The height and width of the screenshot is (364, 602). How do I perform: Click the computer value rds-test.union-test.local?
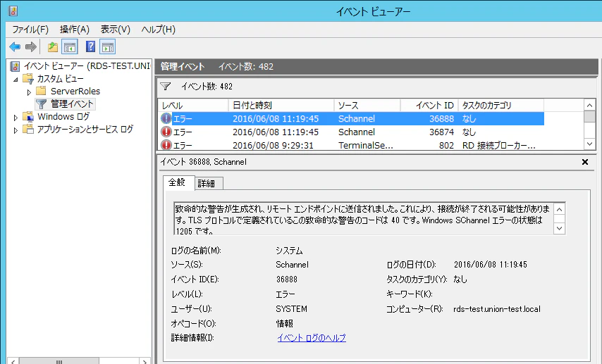click(x=497, y=309)
